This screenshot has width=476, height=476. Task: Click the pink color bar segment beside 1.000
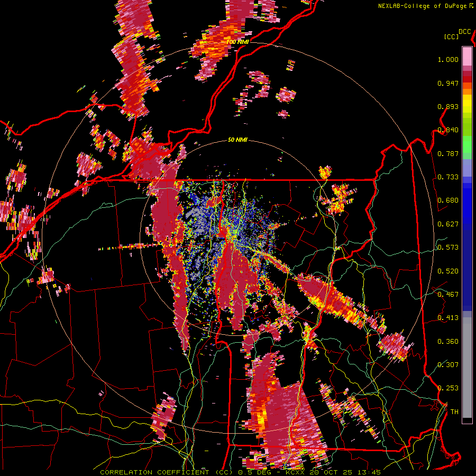coord(467,57)
